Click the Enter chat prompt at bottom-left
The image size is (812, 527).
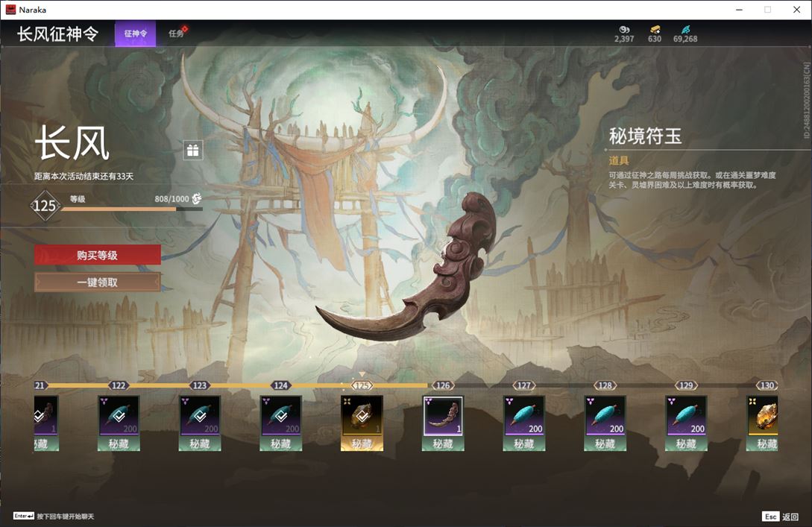(x=54, y=516)
